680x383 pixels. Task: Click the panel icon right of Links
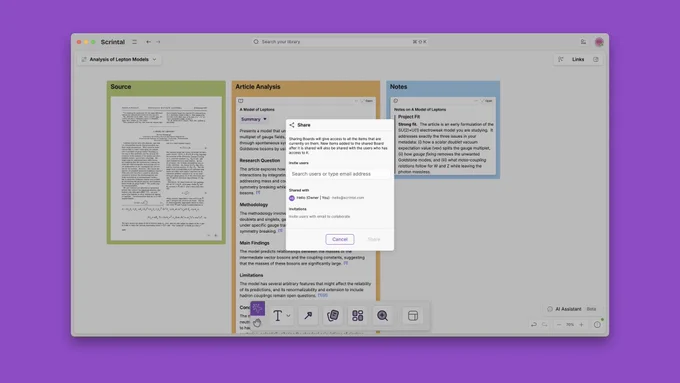tap(596, 59)
